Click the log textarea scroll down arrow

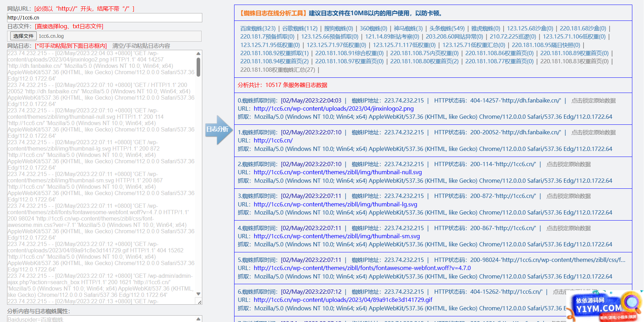click(x=198, y=294)
